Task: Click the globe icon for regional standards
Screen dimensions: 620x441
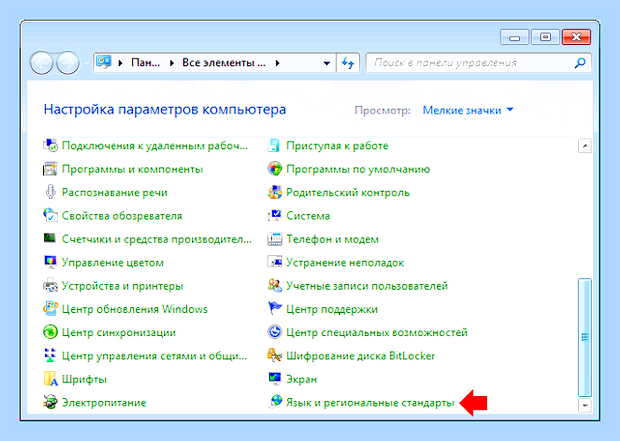Action: (275, 401)
